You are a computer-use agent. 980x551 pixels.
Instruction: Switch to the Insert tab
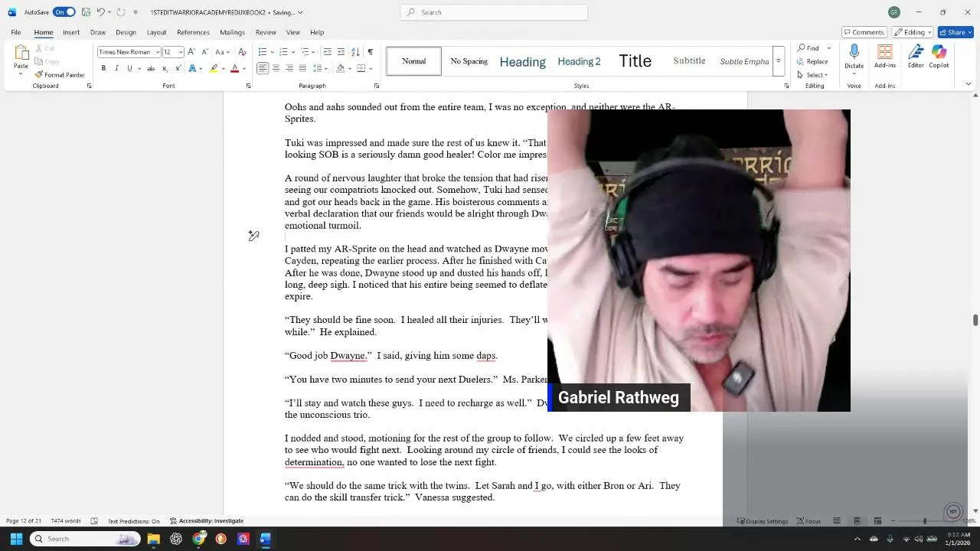[x=71, y=32]
